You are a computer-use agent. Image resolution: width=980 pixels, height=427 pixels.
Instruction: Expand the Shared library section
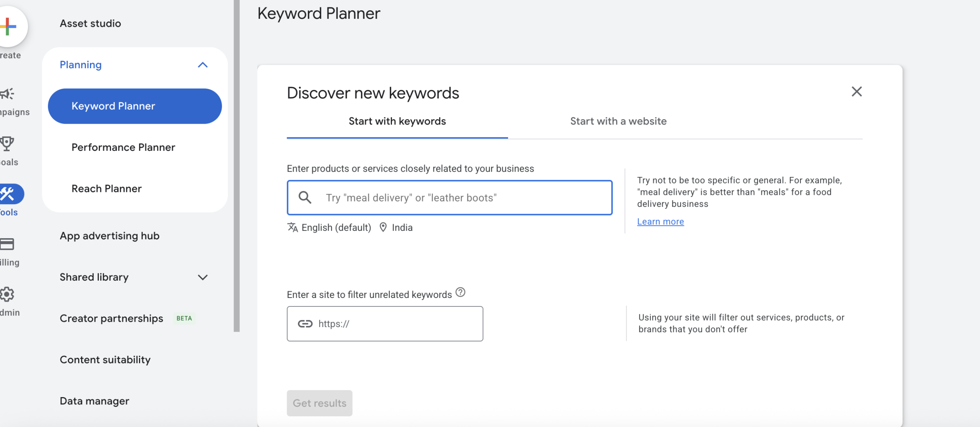pyautogui.click(x=203, y=277)
